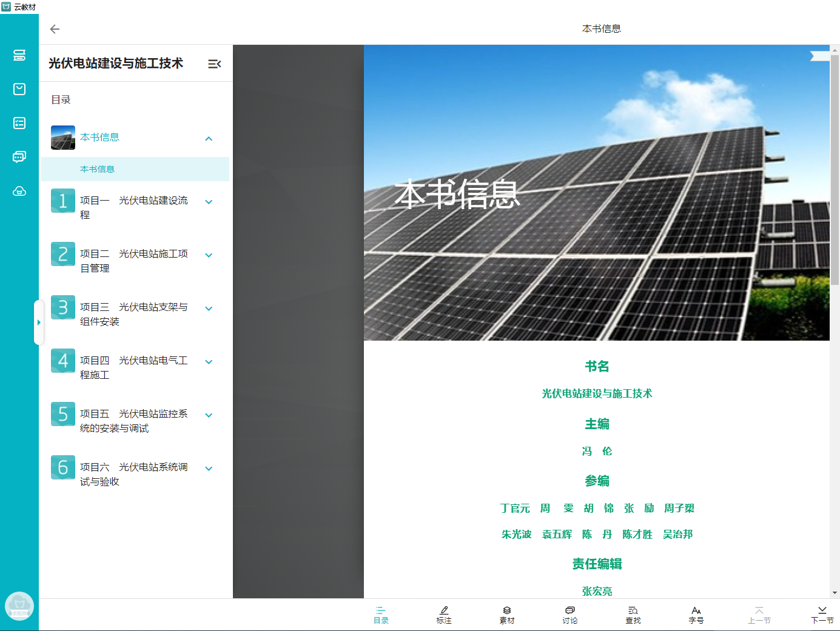The image size is (840, 631).
Task: Open the bookshelf icon in left sidebar
Action: tap(19, 55)
